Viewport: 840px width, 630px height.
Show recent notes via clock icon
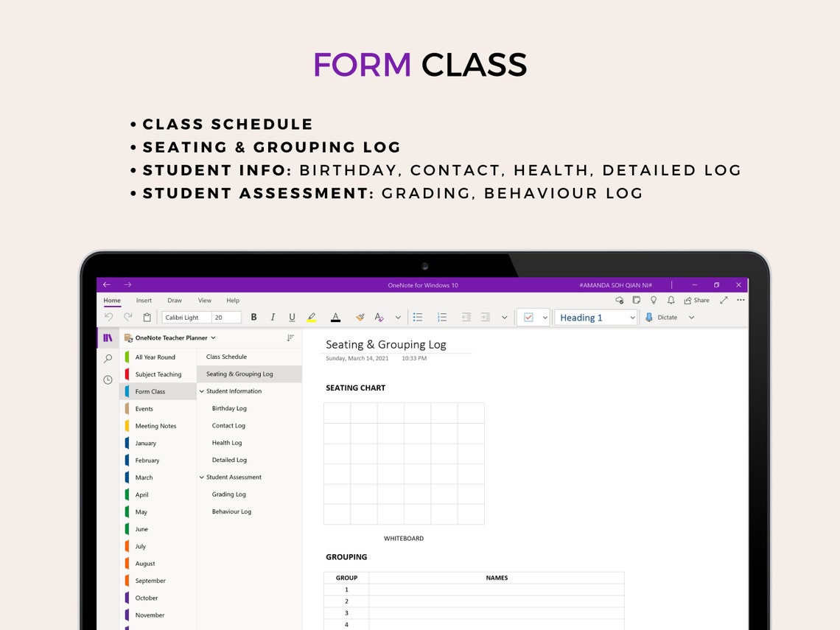coord(108,379)
